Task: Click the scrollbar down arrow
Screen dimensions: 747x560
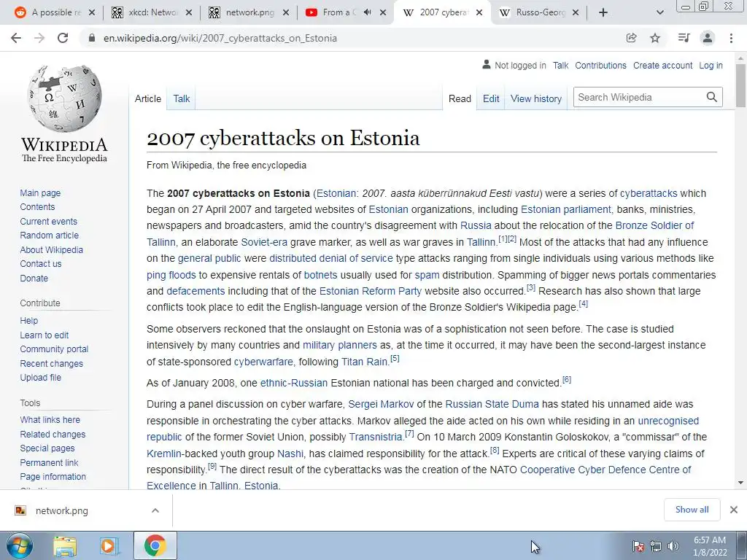Action: [740, 483]
